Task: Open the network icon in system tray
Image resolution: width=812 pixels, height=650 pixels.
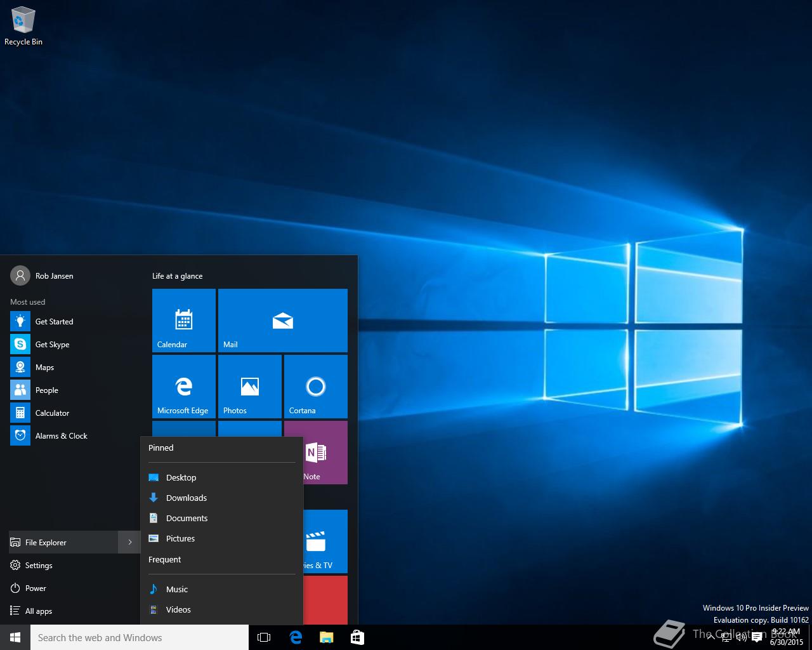Action: pyautogui.click(x=726, y=637)
